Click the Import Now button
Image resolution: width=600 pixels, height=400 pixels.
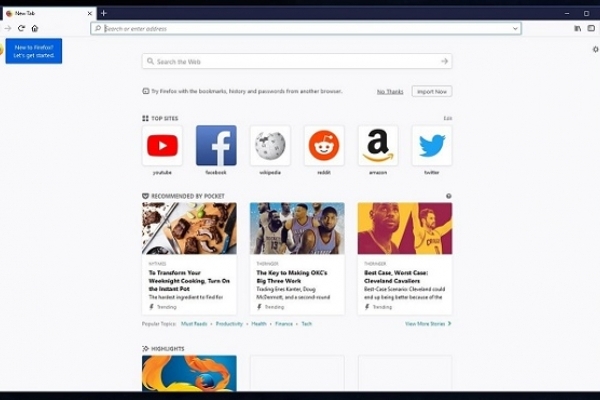coord(432,91)
